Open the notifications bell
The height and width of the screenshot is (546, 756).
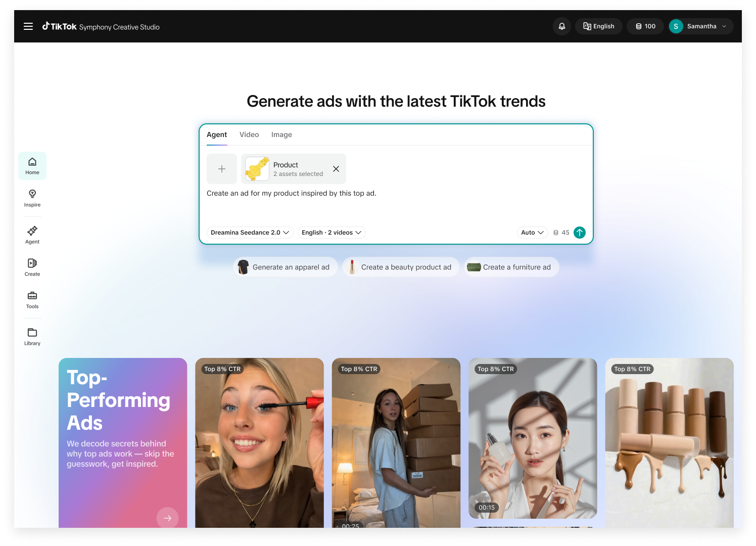click(x=561, y=26)
